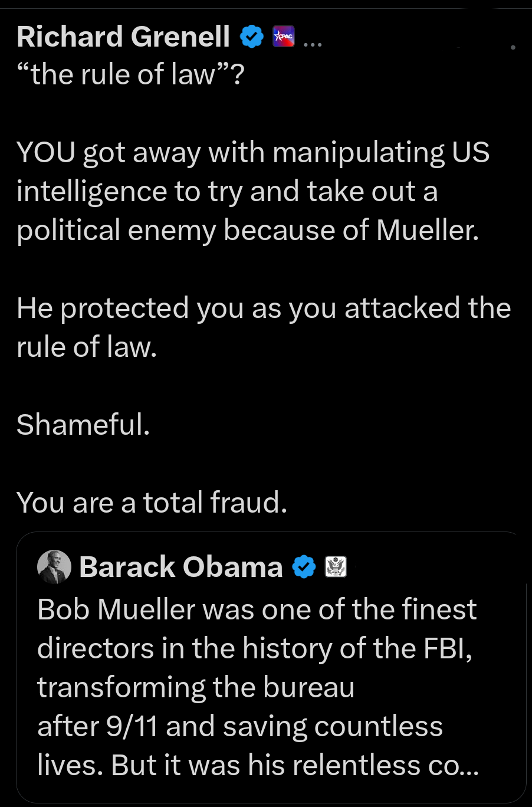The height and width of the screenshot is (807, 532).
Task: Click the small dot at top right
Action: (513, 48)
